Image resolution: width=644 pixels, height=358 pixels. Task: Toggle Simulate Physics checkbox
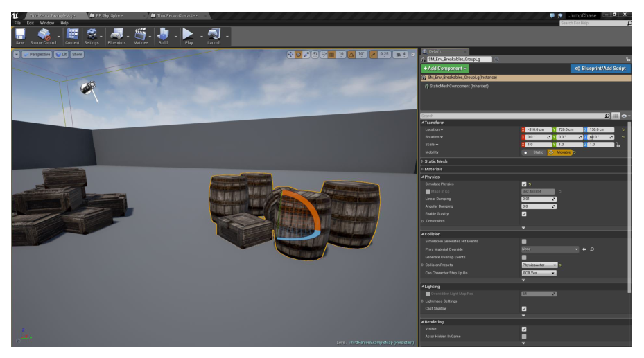[524, 184]
